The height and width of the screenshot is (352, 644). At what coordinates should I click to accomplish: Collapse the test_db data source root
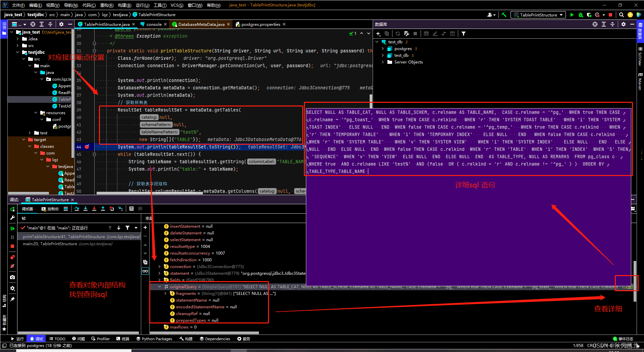377,42
